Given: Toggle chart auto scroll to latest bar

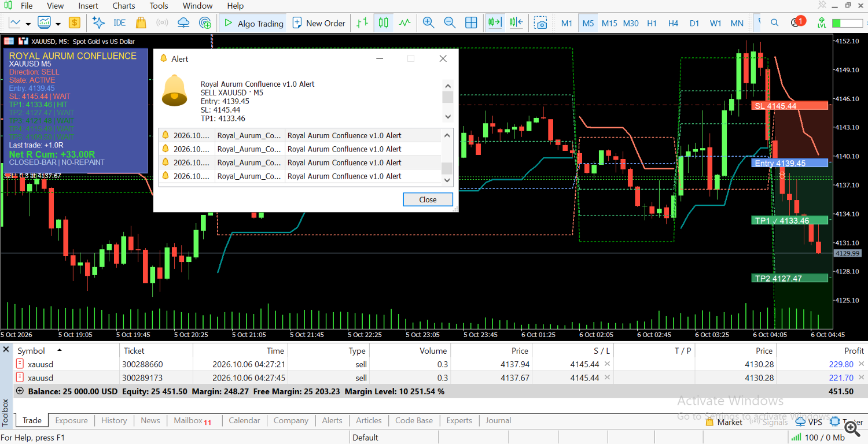Looking at the screenshot, I should click(x=495, y=23).
